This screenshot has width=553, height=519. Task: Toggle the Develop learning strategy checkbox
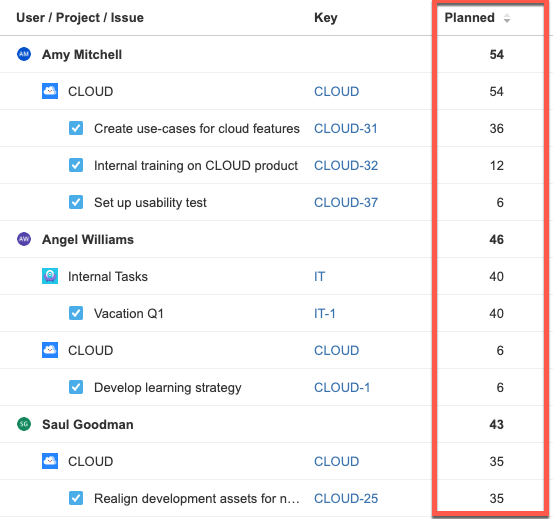[x=76, y=387]
